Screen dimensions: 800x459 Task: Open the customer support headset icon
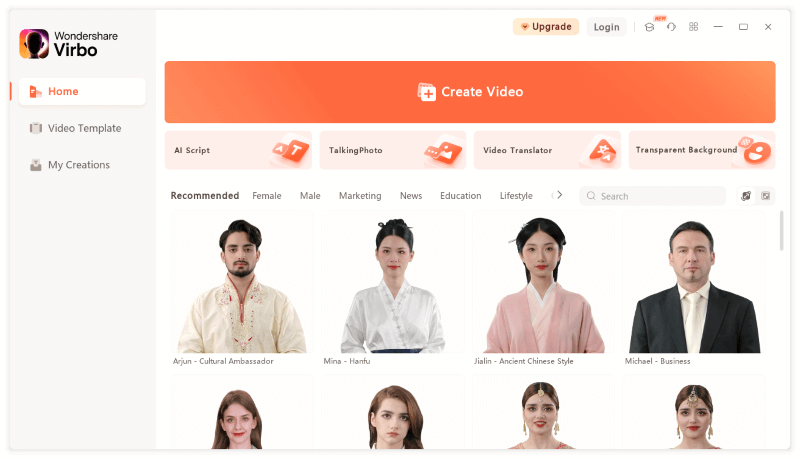click(671, 27)
